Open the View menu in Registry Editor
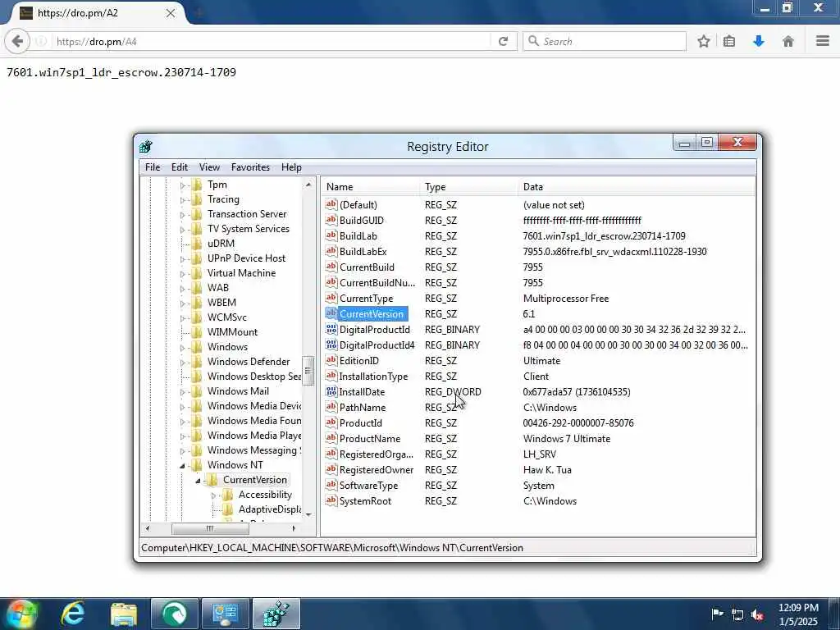The image size is (840, 630). [x=209, y=167]
